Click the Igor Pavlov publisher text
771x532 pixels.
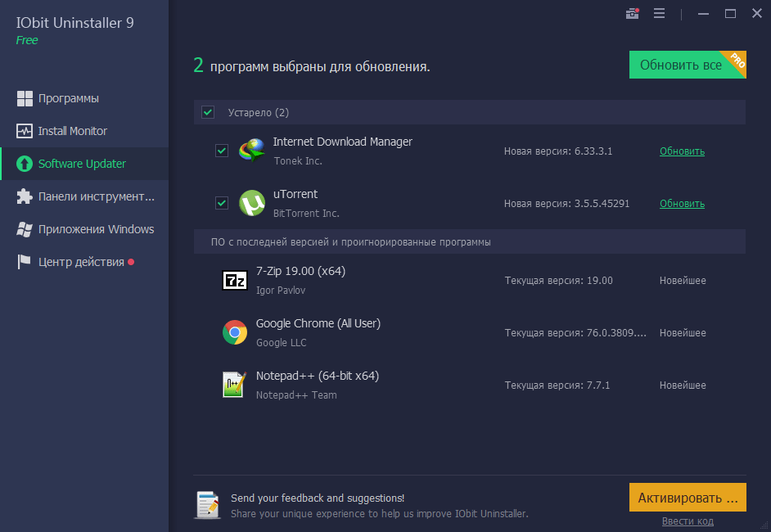point(280,290)
